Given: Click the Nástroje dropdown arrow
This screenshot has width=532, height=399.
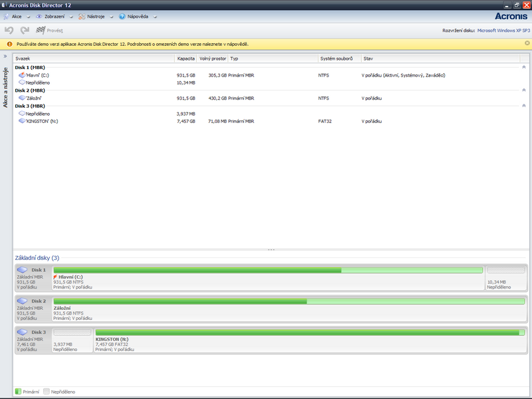Looking at the screenshot, I should click(x=111, y=17).
